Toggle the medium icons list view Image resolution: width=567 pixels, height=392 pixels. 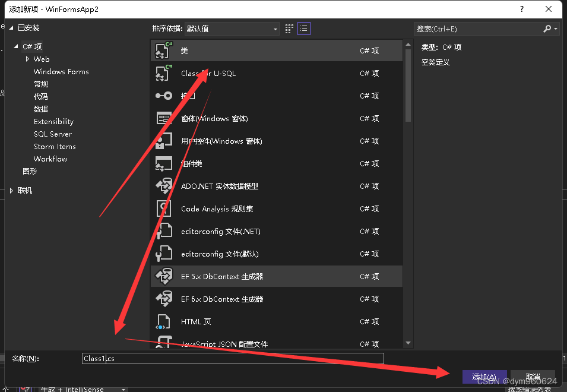[x=303, y=28]
